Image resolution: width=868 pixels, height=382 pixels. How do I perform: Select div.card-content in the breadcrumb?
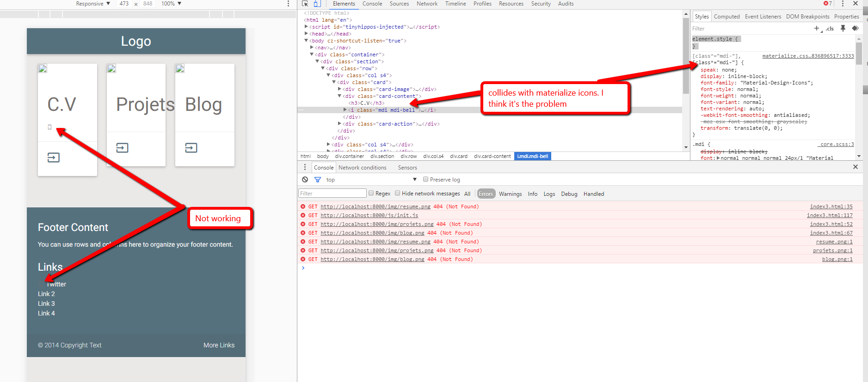click(492, 156)
